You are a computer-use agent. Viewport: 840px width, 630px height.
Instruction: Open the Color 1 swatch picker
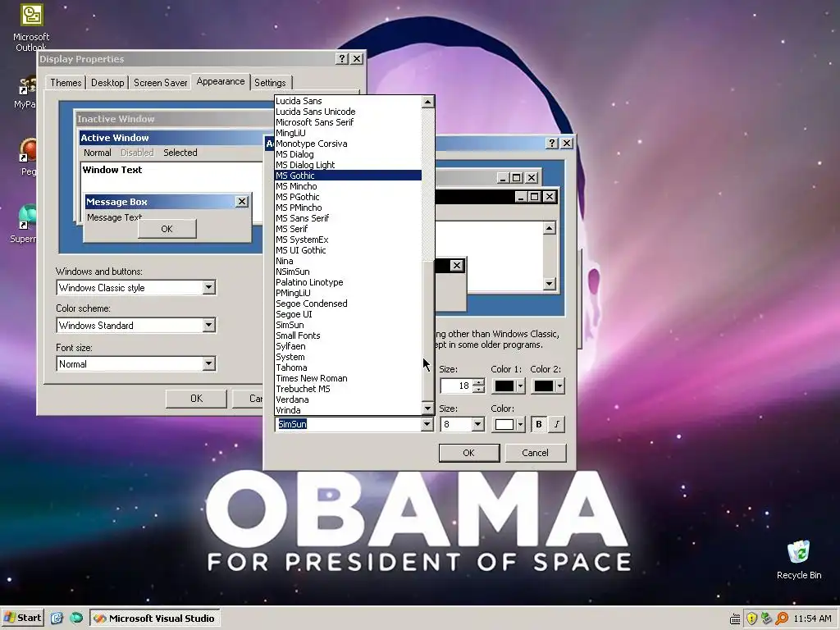click(509, 386)
